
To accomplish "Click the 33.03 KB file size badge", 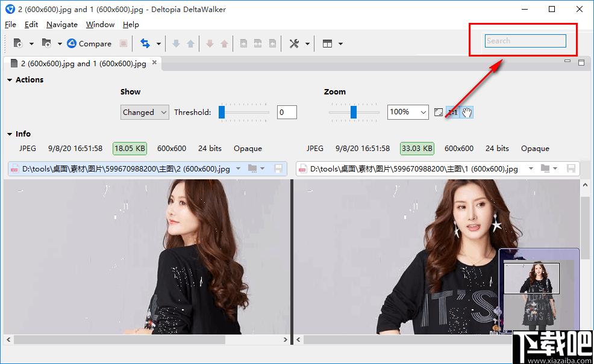I will [x=417, y=149].
